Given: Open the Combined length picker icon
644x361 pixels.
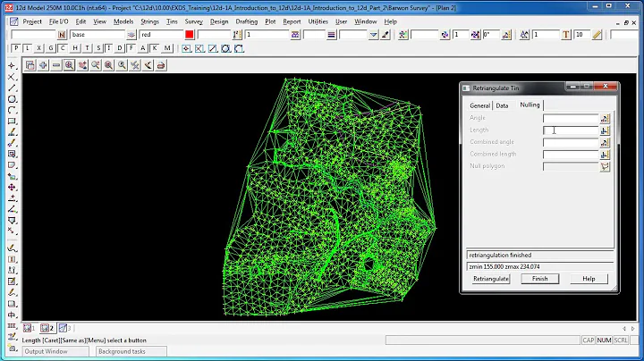Looking at the screenshot, I should tap(605, 155).
